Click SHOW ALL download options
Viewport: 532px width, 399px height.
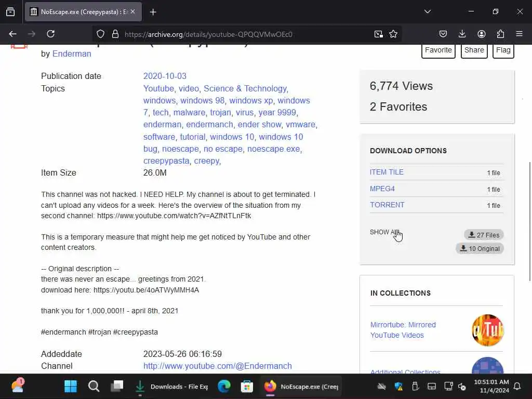(384, 232)
